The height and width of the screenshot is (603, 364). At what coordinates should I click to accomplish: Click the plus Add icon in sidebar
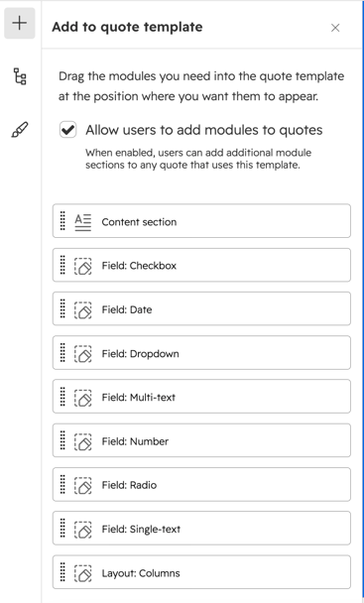[19, 23]
